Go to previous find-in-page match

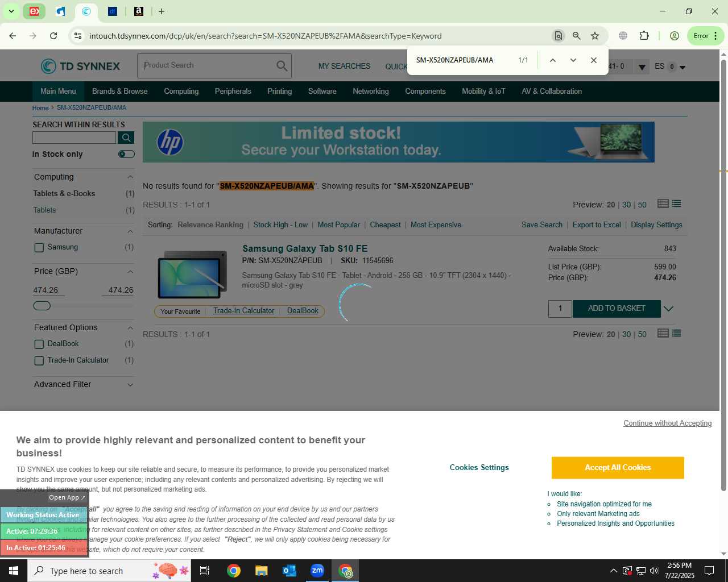pos(552,60)
